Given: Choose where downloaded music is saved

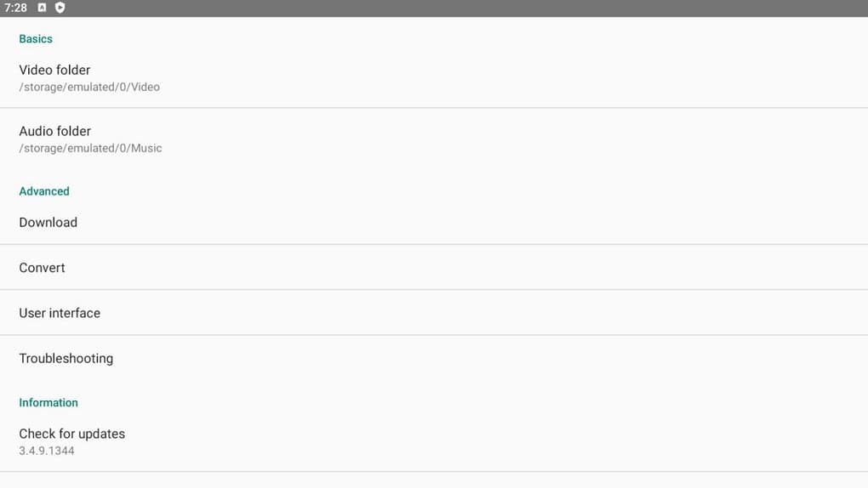Looking at the screenshot, I should coord(434,139).
